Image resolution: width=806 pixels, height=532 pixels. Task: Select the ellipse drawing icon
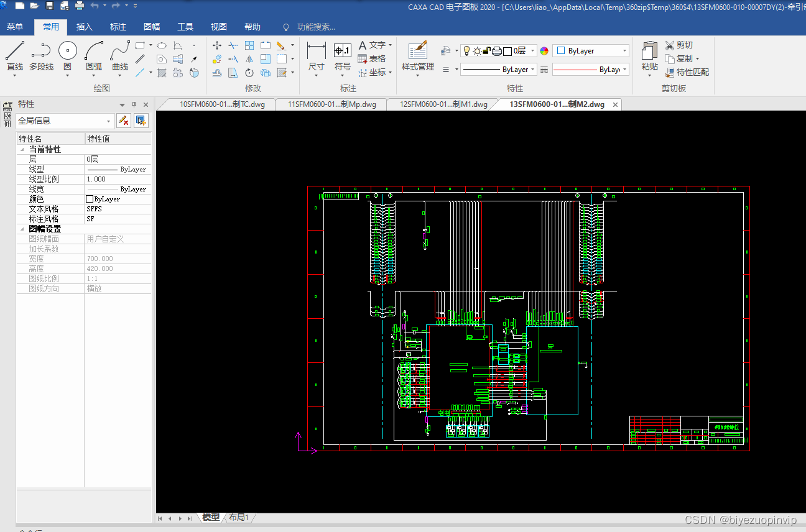coord(161,45)
